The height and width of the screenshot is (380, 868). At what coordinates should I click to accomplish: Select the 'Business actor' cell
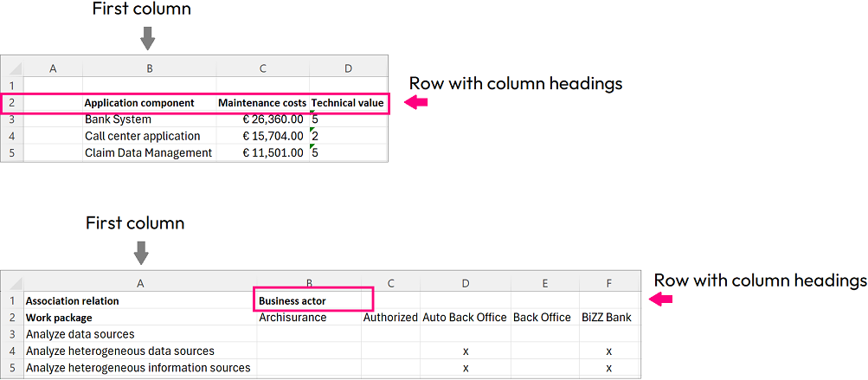[309, 300]
